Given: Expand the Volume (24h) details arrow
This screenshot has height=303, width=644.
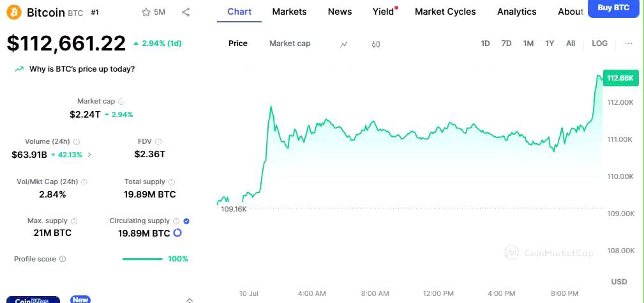Looking at the screenshot, I should click(x=89, y=155).
